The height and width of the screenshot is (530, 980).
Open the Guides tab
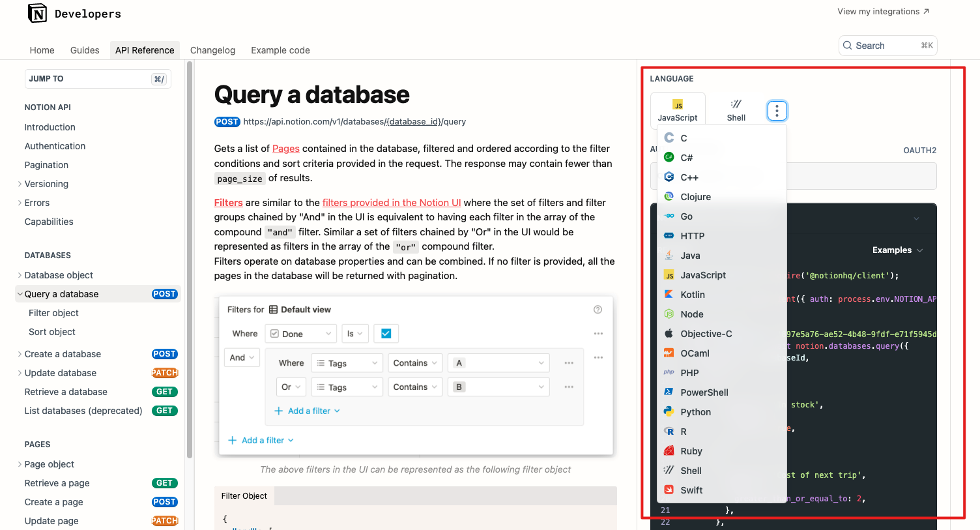tap(85, 50)
